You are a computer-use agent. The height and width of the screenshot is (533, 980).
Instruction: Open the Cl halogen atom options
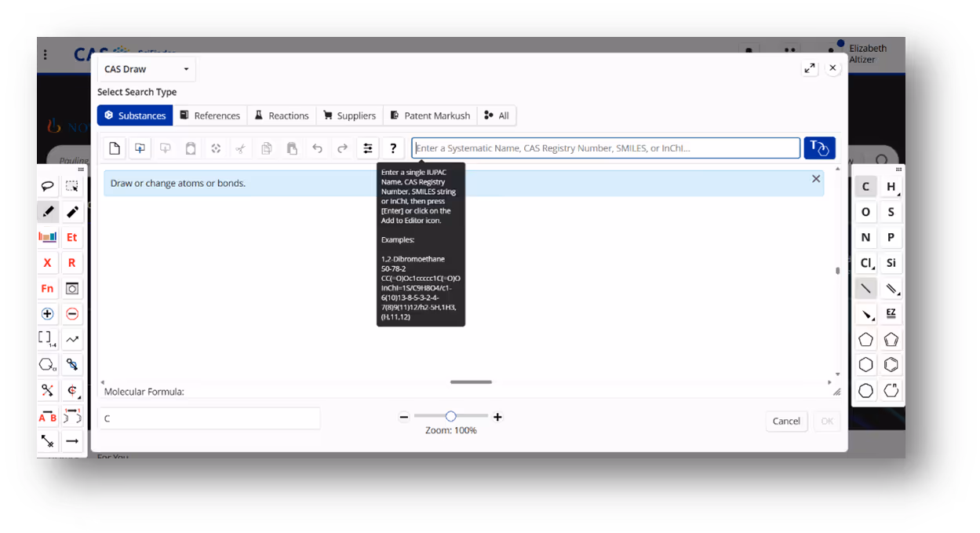[865, 263]
